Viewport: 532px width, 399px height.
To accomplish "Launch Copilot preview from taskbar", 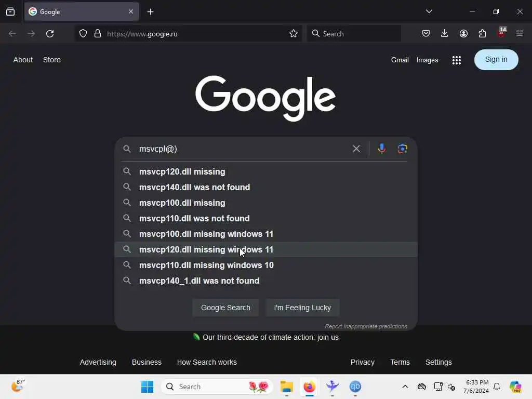I will click(516, 387).
